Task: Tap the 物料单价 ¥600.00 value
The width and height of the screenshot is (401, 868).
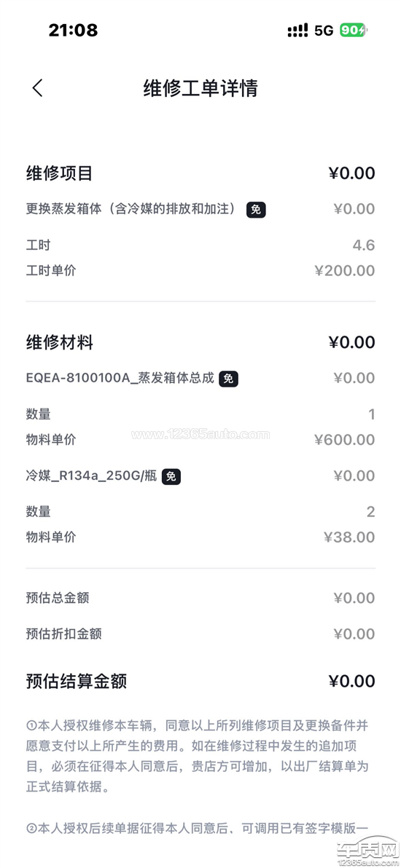Action: click(x=344, y=440)
